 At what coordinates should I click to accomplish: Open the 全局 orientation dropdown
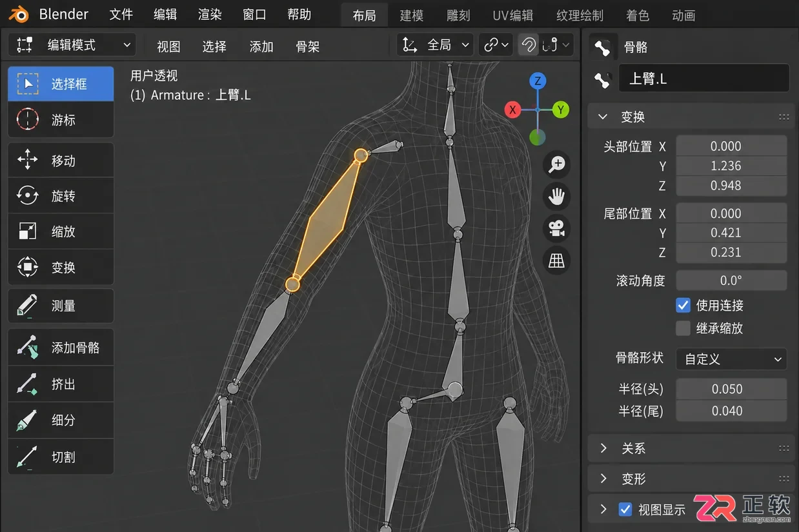436,45
